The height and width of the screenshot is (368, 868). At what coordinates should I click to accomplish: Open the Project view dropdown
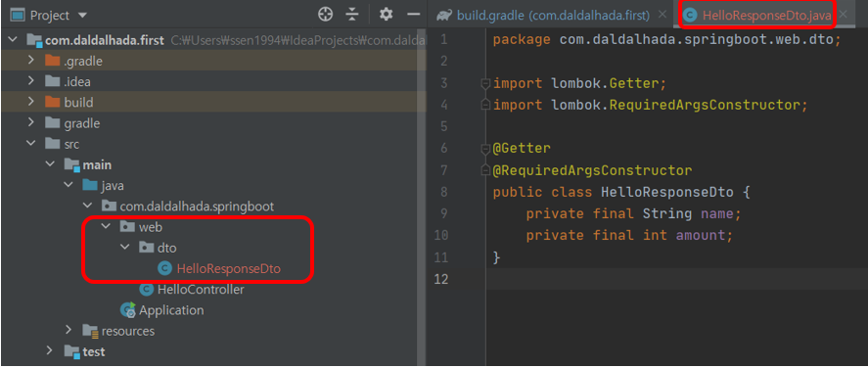(x=83, y=15)
